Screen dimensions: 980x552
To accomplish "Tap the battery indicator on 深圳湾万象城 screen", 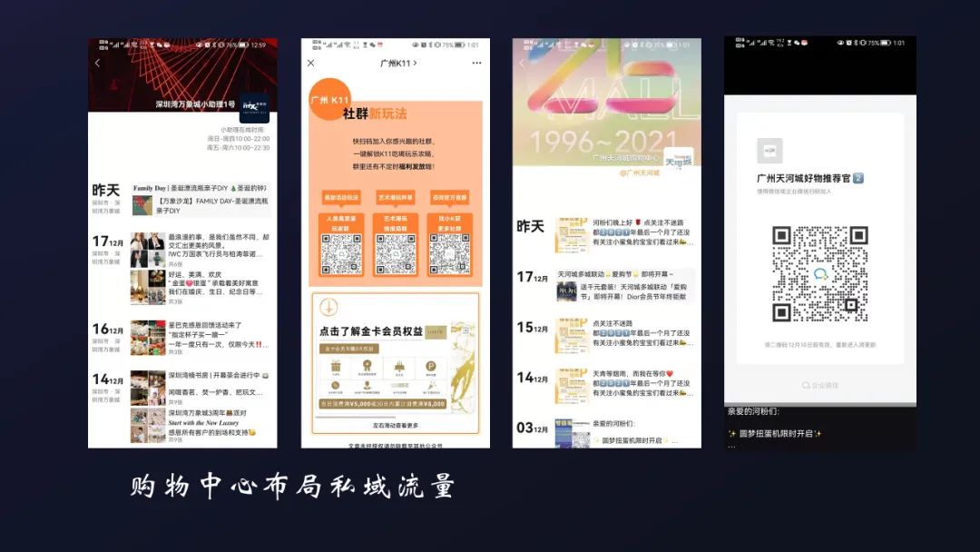I will (x=243, y=45).
